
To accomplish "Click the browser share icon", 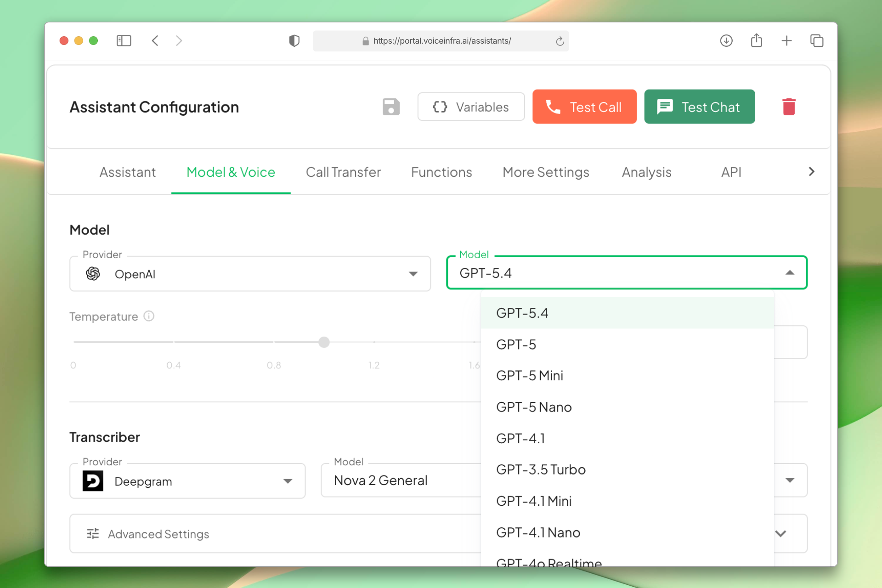I will point(757,40).
